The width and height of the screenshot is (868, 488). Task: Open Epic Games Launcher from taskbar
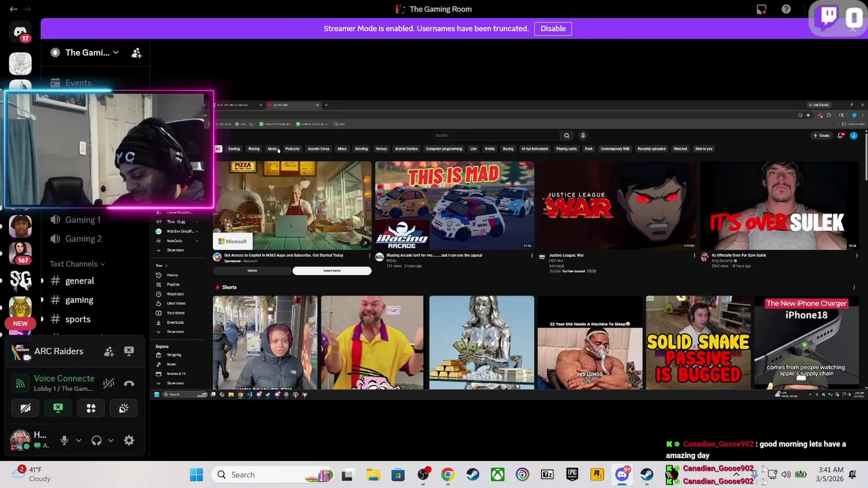(x=572, y=475)
